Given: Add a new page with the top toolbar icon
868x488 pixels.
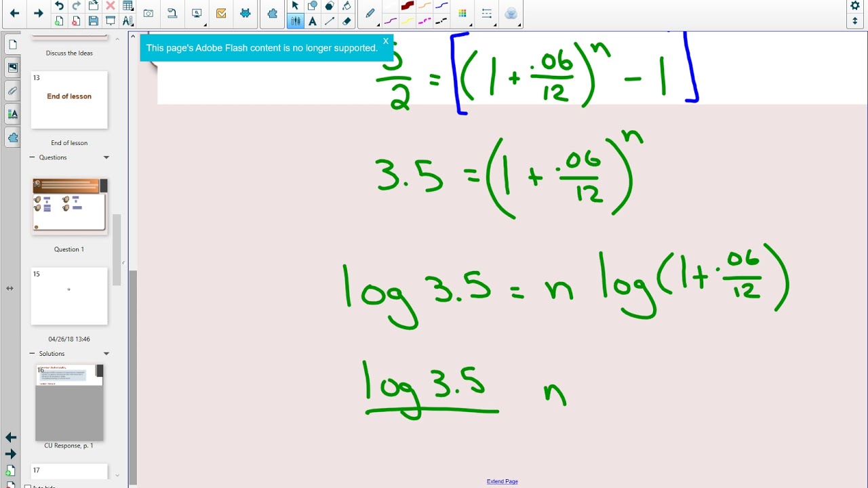Looking at the screenshot, I should click(59, 21).
